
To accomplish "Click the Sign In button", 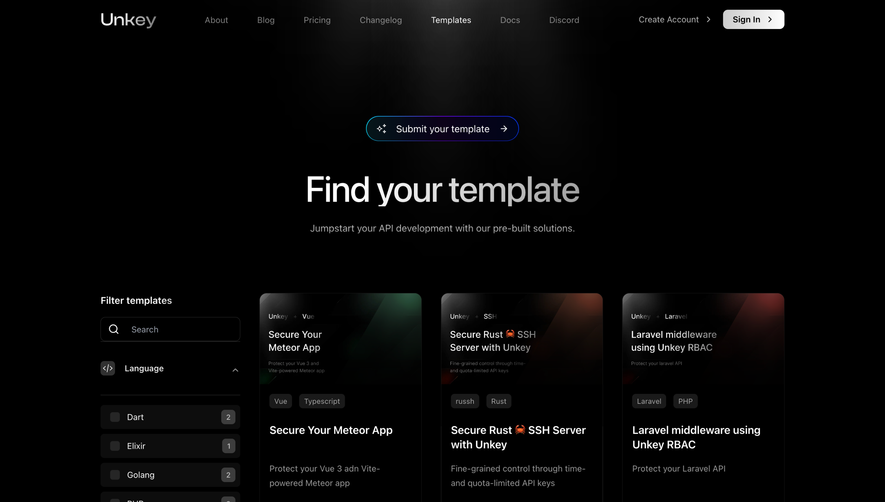I will point(753,19).
